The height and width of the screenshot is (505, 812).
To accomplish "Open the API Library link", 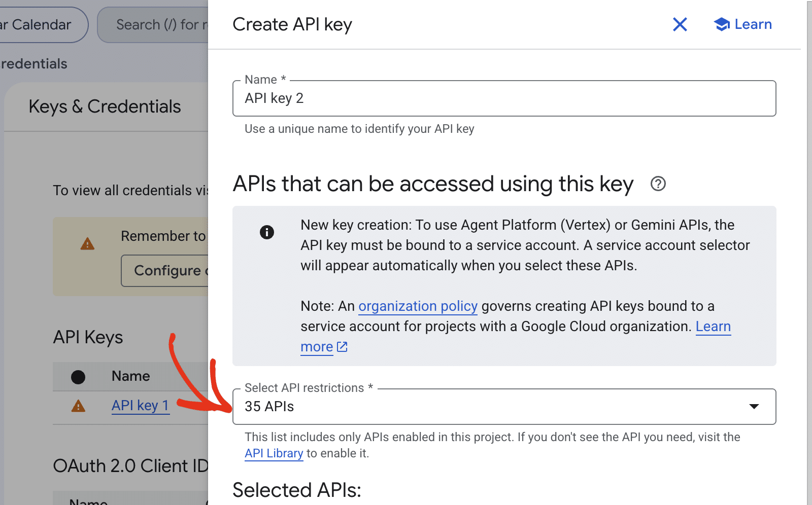I will click(274, 453).
